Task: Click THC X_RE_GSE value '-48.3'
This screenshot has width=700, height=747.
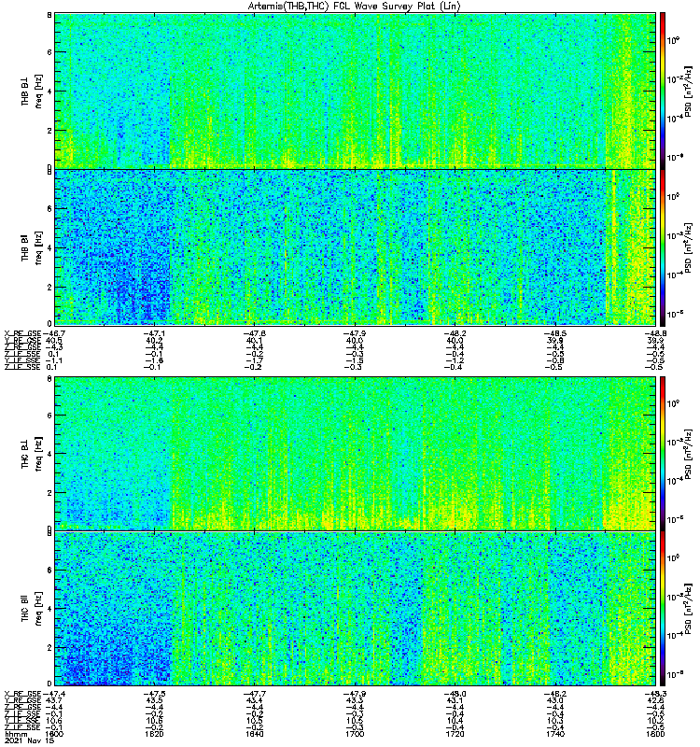Action: pyautogui.click(x=655, y=694)
